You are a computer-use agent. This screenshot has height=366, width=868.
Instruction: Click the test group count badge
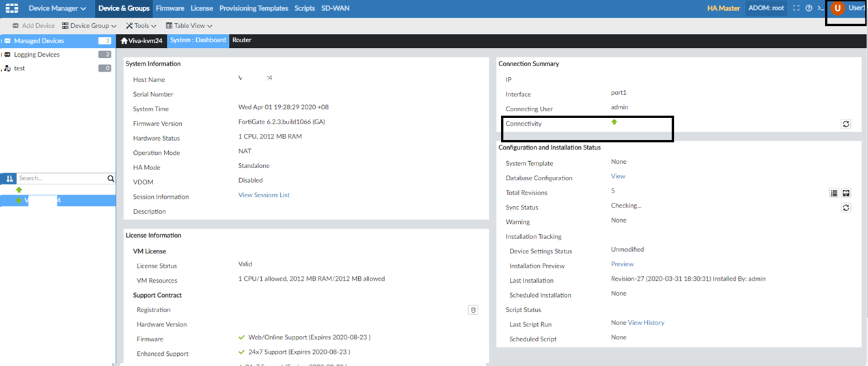pyautogui.click(x=105, y=68)
